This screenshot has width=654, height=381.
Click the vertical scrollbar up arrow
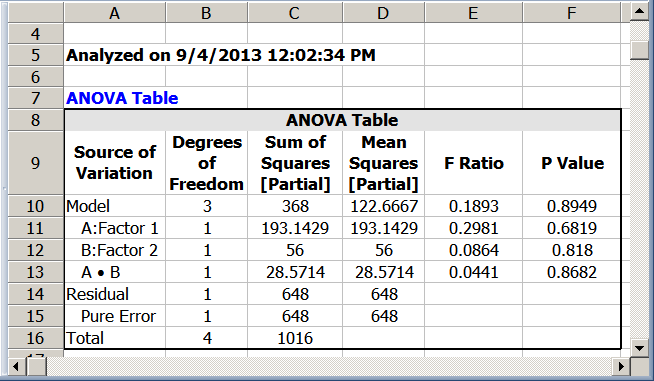point(639,11)
